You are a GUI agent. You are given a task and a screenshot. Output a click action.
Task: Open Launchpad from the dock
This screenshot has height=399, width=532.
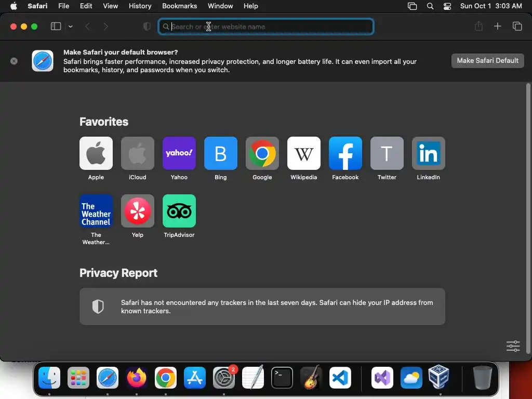pos(78,378)
